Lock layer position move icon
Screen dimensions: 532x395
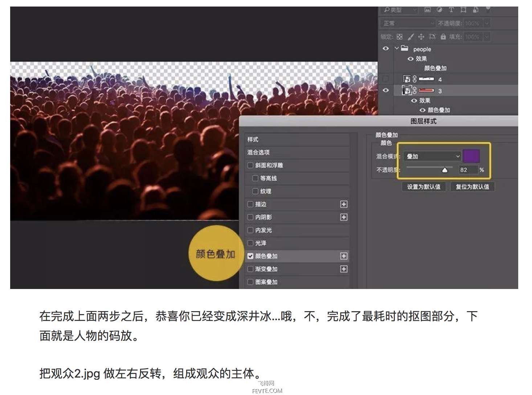pyautogui.click(x=421, y=37)
